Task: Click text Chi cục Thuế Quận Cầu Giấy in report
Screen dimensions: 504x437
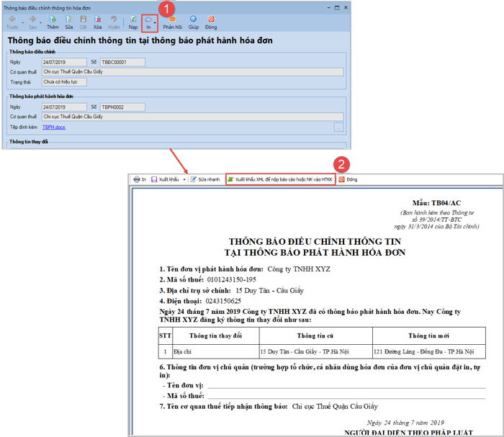Action: pos(335,407)
